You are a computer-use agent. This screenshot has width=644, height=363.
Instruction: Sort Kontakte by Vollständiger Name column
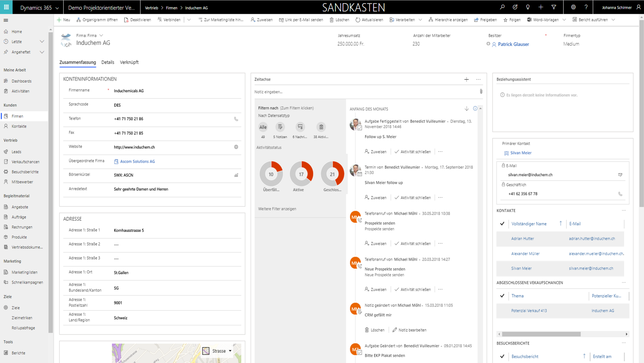click(x=529, y=224)
